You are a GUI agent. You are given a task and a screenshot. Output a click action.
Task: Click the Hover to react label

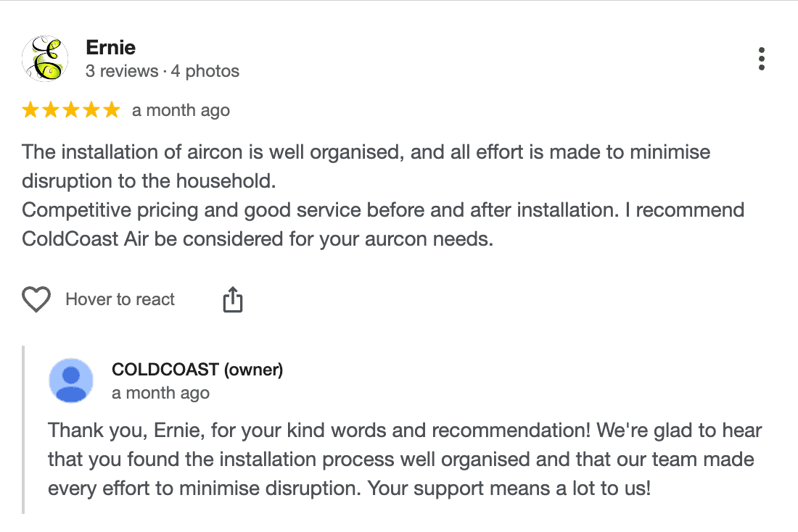tap(120, 299)
